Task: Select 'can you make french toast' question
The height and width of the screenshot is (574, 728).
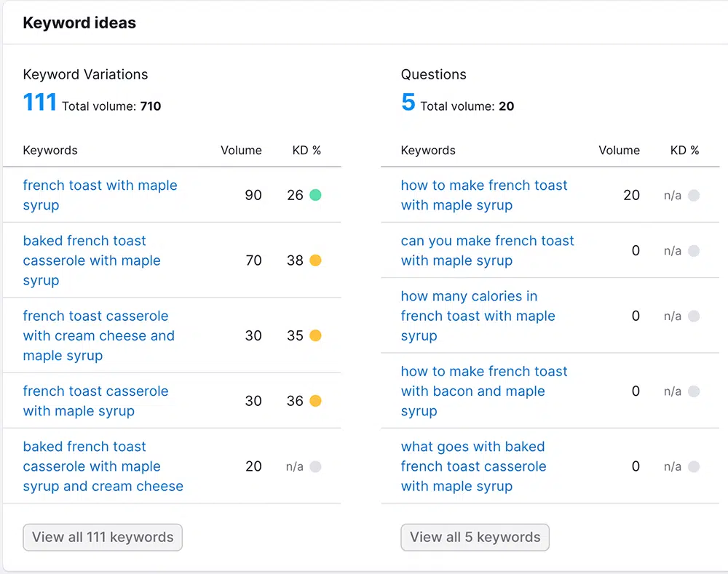Action: [487, 250]
